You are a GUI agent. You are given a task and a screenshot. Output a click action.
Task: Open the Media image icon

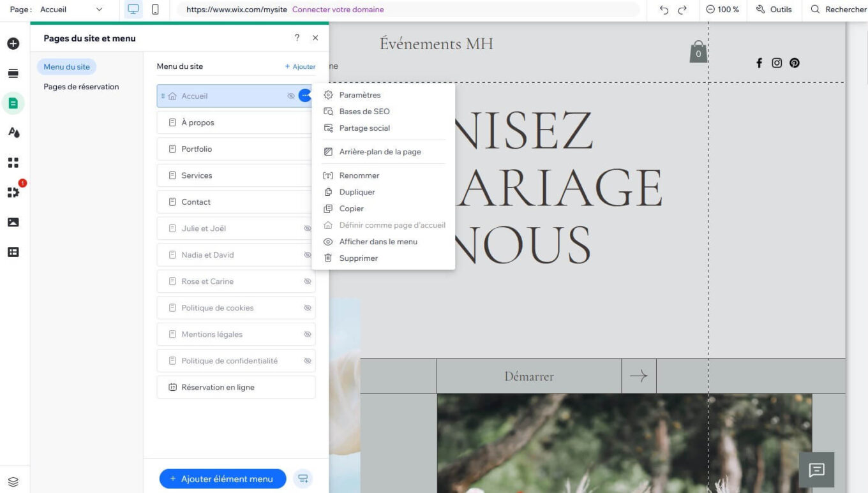pos(13,222)
